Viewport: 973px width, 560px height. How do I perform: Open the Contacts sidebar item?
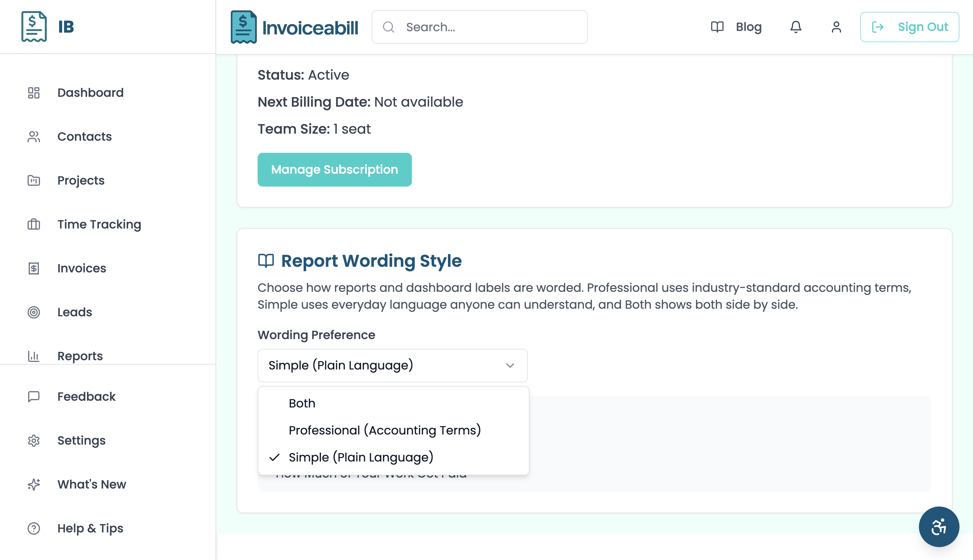[x=84, y=136]
